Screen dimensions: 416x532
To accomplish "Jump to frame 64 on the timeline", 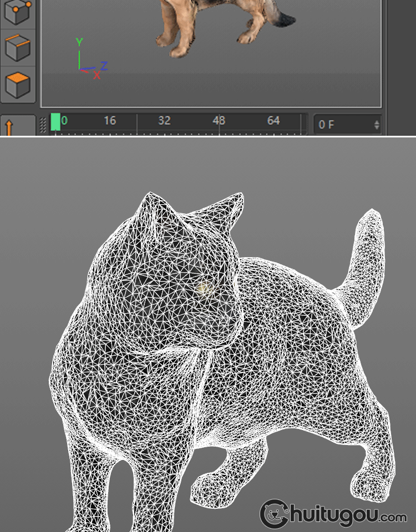I will coord(273,121).
